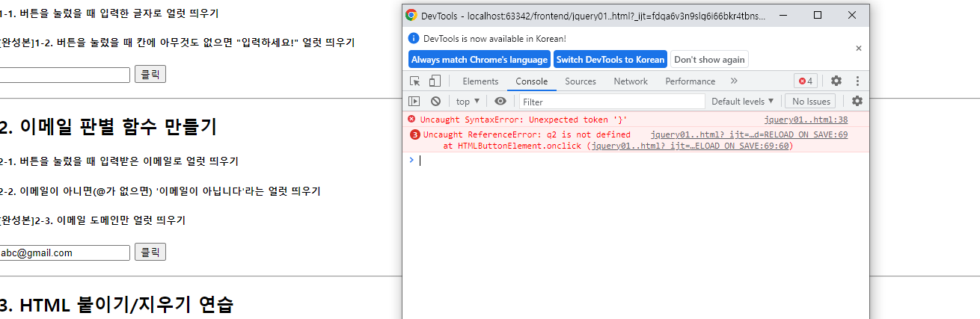Viewport: 980px width, 319px height.
Task: Click the 클릭 button next to empty input
Action: 150,74
